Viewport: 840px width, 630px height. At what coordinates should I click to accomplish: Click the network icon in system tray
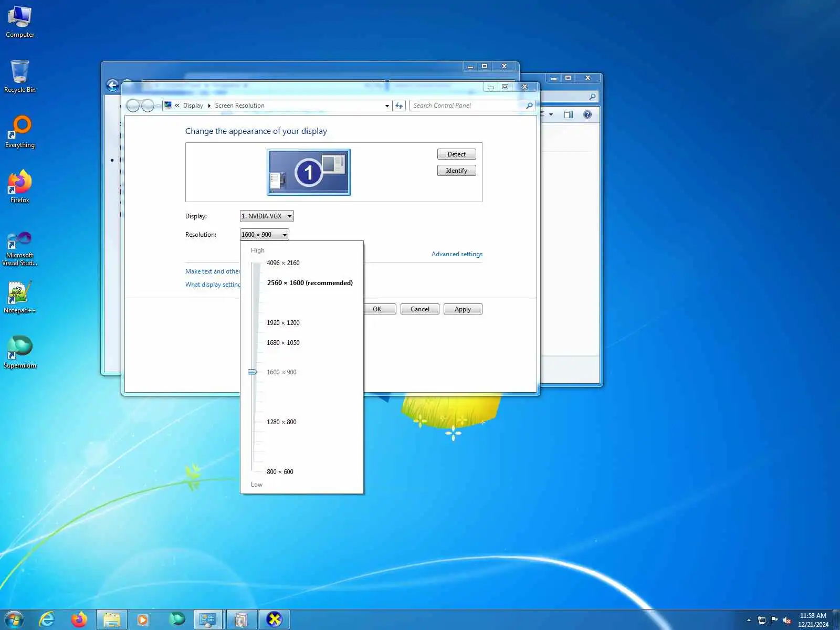click(x=762, y=620)
